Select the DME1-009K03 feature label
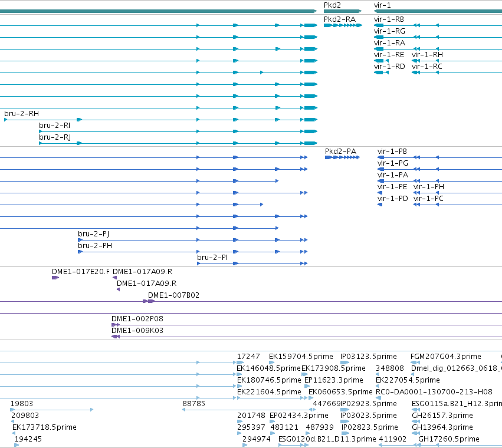Screen dimensions: 502x448 click(137, 331)
